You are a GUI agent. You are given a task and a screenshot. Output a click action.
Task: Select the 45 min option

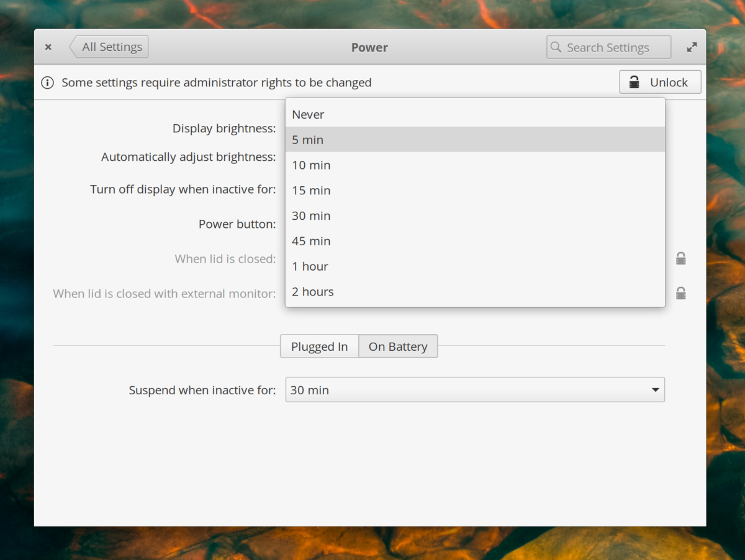click(x=475, y=241)
